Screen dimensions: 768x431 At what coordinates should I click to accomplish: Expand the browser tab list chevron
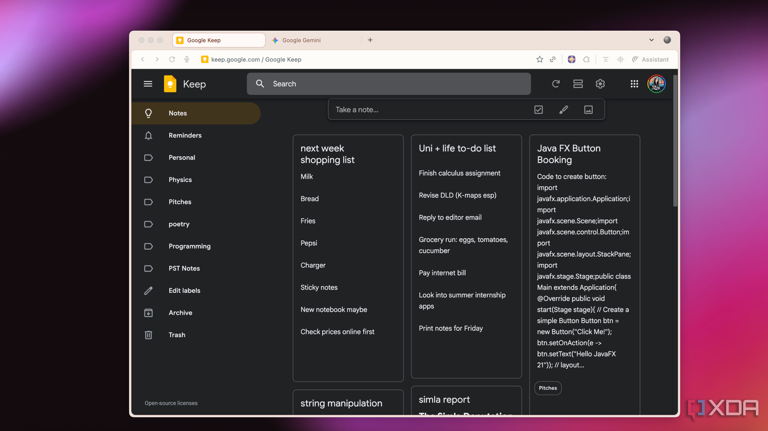pos(651,40)
